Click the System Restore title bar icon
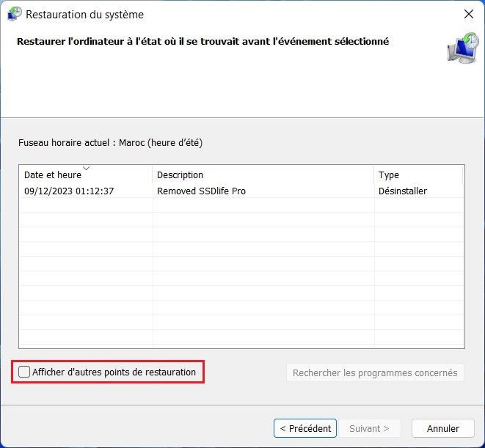The width and height of the screenshot is (485, 448). coord(13,14)
